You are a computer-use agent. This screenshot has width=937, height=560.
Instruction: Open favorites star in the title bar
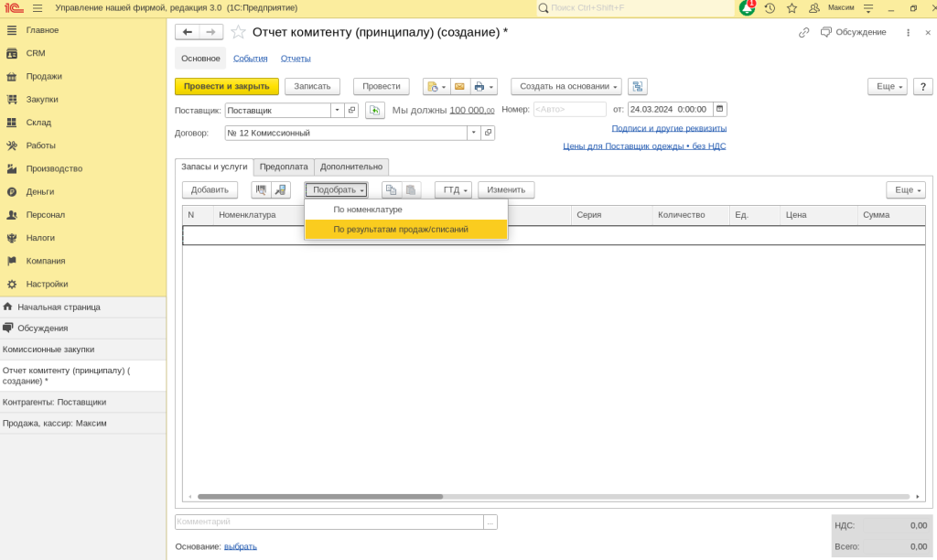[x=792, y=8]
